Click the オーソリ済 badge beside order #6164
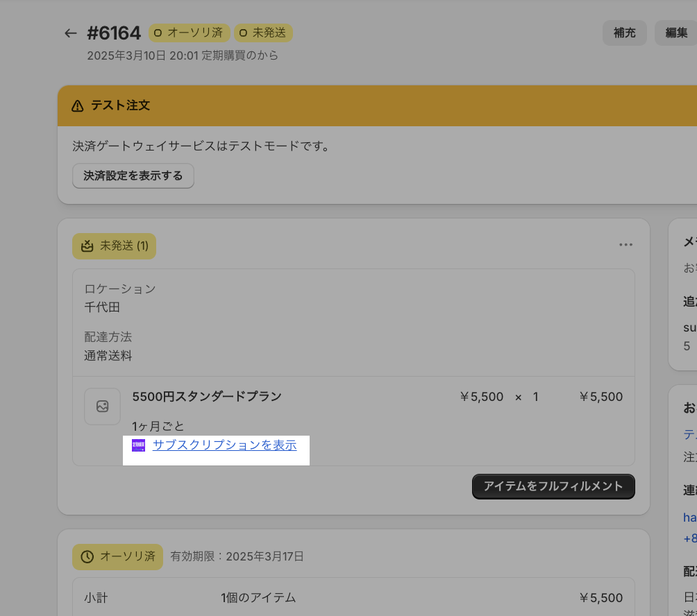Screen dimensions: 697x616 pos(189,33)
